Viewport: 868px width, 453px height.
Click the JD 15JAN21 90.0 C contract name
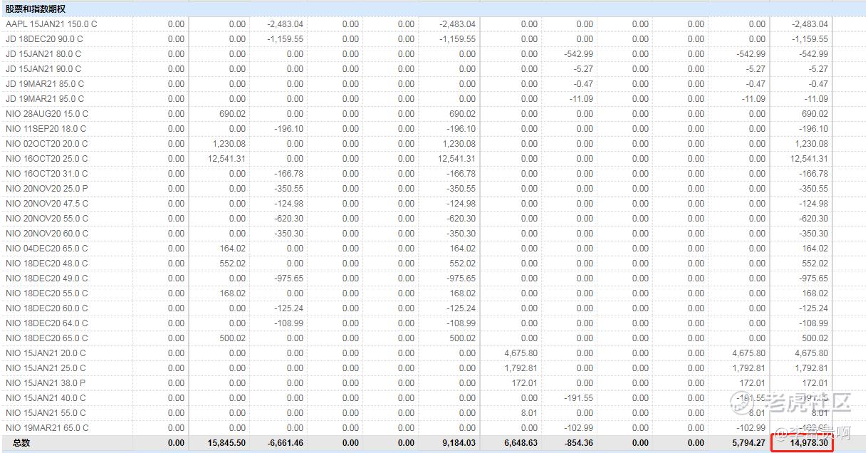pos(43,69)
